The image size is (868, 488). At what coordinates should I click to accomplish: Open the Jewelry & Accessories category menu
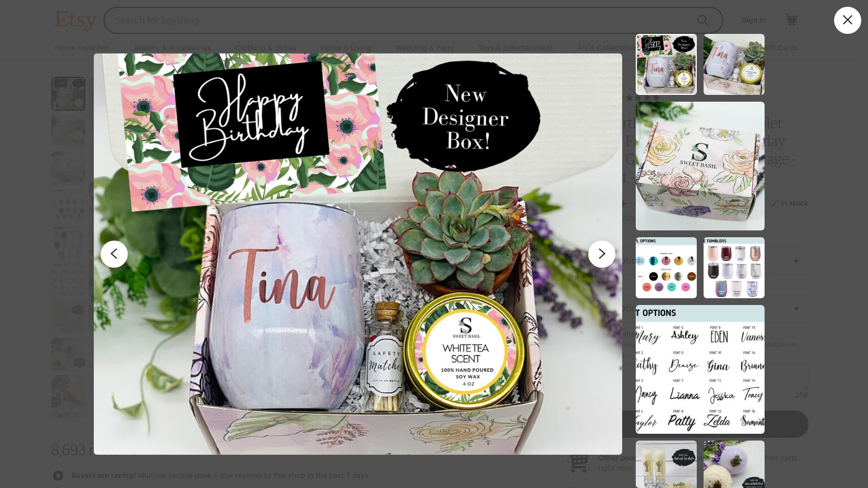[x=172, y=48]
